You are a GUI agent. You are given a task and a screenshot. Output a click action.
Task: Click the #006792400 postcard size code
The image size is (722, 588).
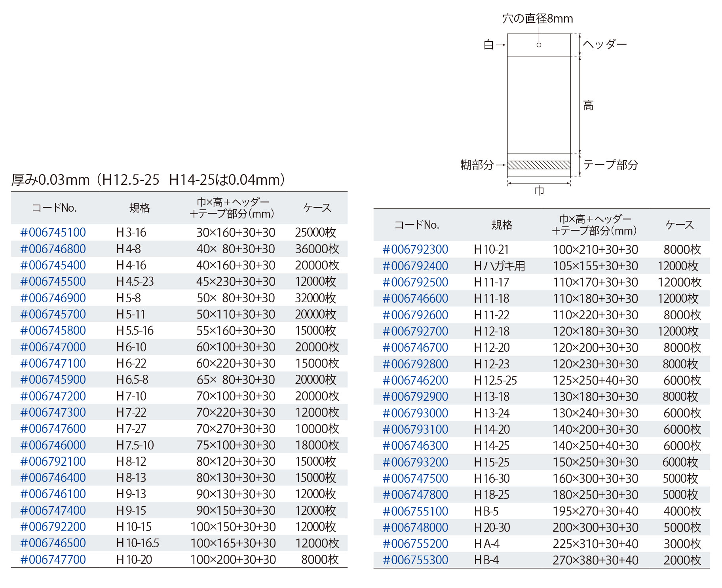click(415, 266)
